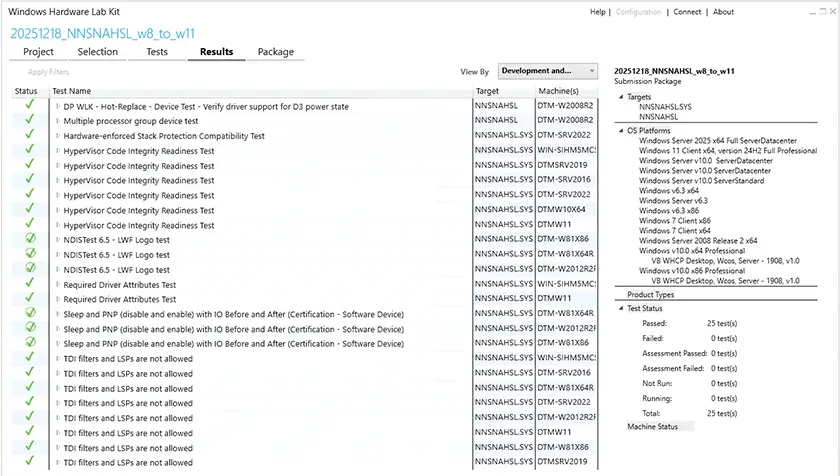Expand TDI filters row for DTM-W2012R2
Screen dimensions: 840x476
(58, 418)
